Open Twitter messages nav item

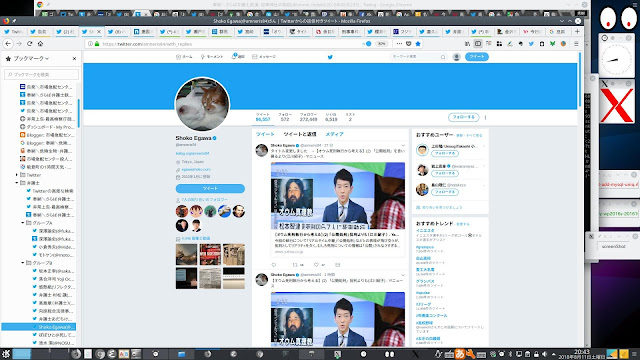pyautogui.click(x=264, y=57)
